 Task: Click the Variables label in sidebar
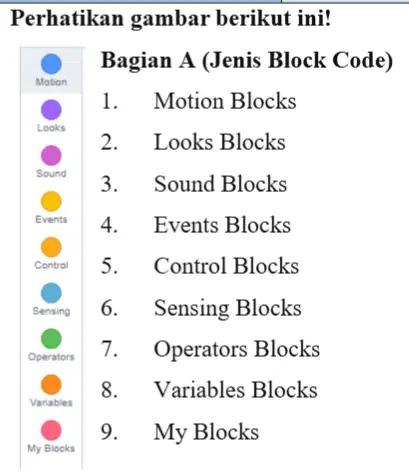pos(51,403)
